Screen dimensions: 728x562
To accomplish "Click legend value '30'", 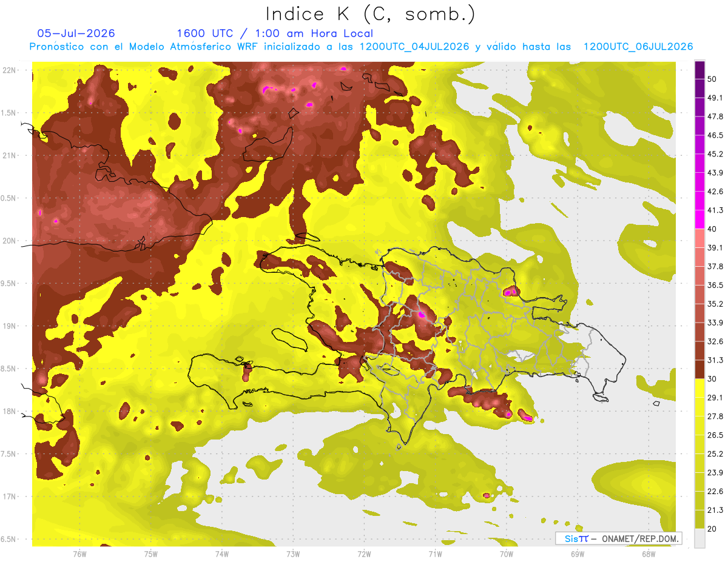I will point(713,379).
